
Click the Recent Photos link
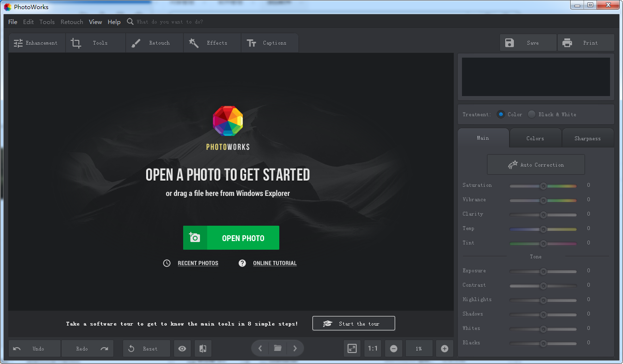coord(198,263)
